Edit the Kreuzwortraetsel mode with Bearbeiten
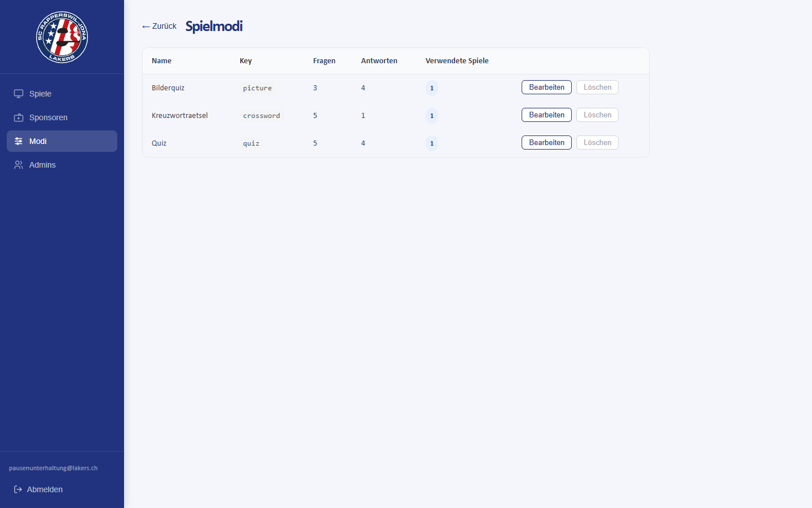The width and height of the screenshot is (812, 508). click(x=546, y=115)
